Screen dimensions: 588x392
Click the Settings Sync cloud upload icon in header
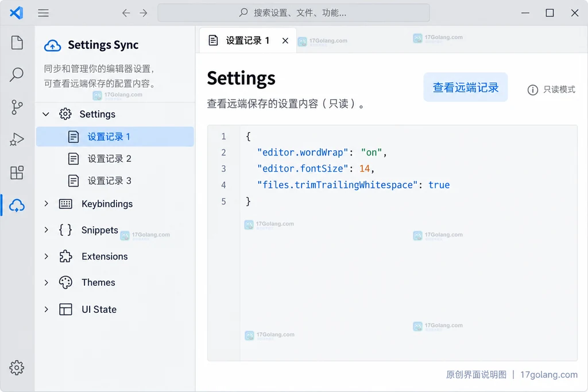coord(52,45)
